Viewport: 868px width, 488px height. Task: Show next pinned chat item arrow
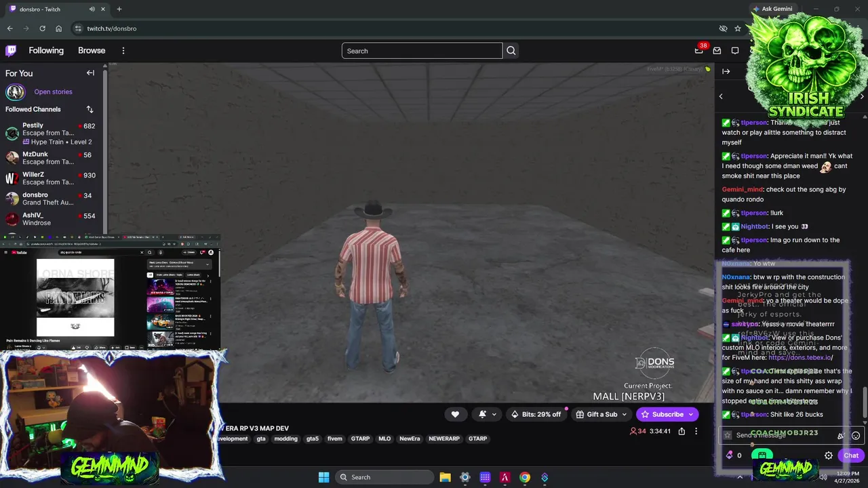click(862, 96)
